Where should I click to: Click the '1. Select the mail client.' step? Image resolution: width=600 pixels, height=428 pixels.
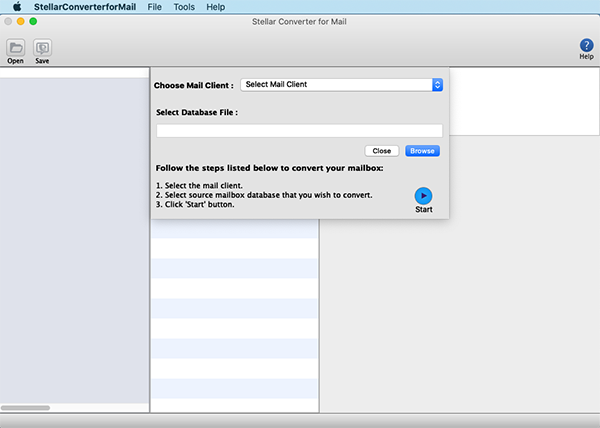click(x=199, y=186)
